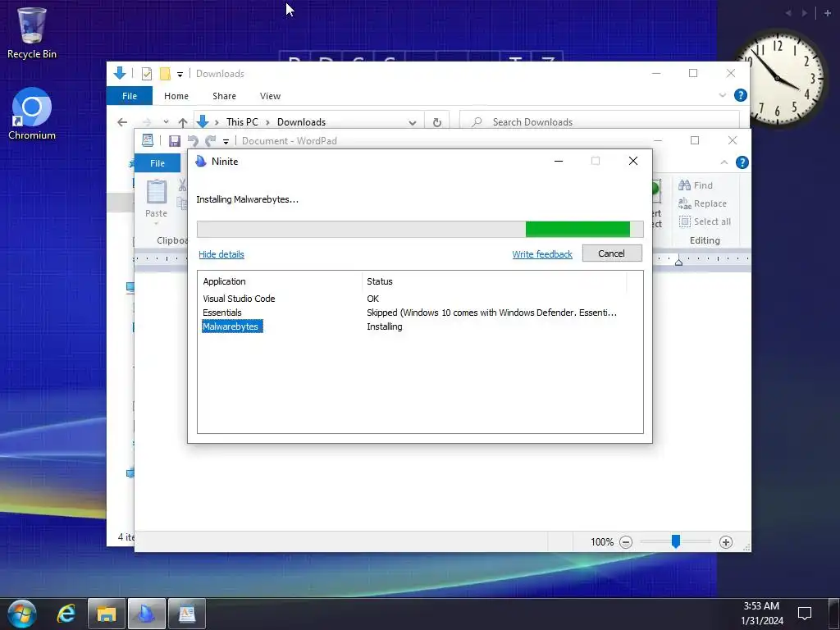Open the Chromium desktop shortcut

click(32, 113)
